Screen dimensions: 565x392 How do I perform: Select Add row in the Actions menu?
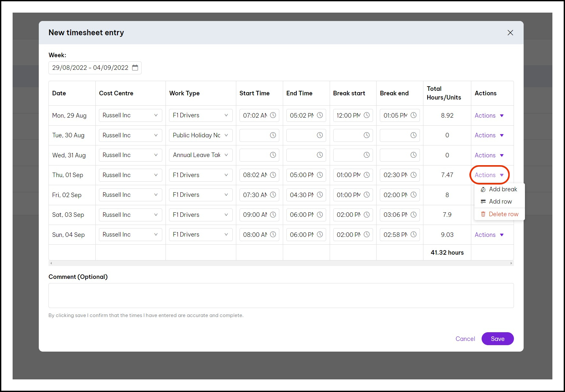[x=500, y=202]
